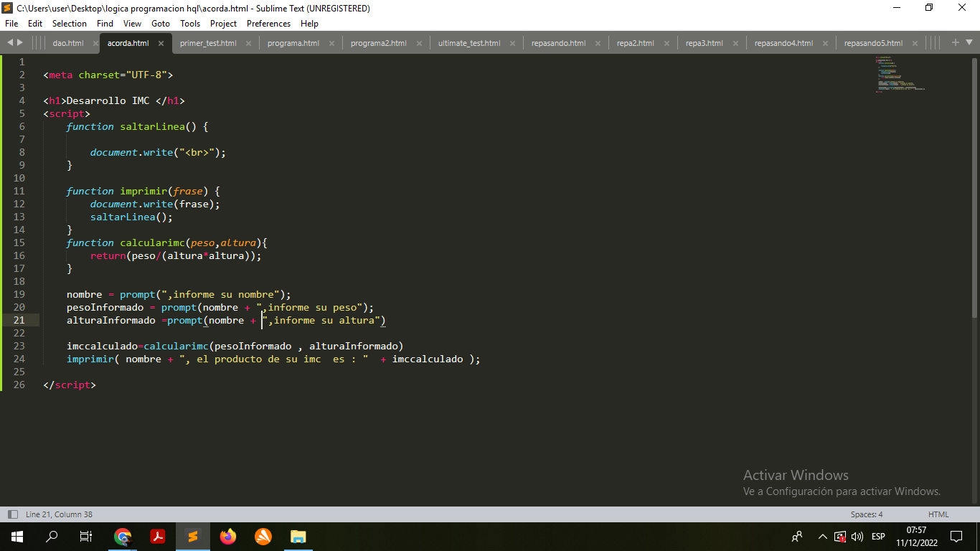Click the vertical editor scrollbar

(974, 187)
